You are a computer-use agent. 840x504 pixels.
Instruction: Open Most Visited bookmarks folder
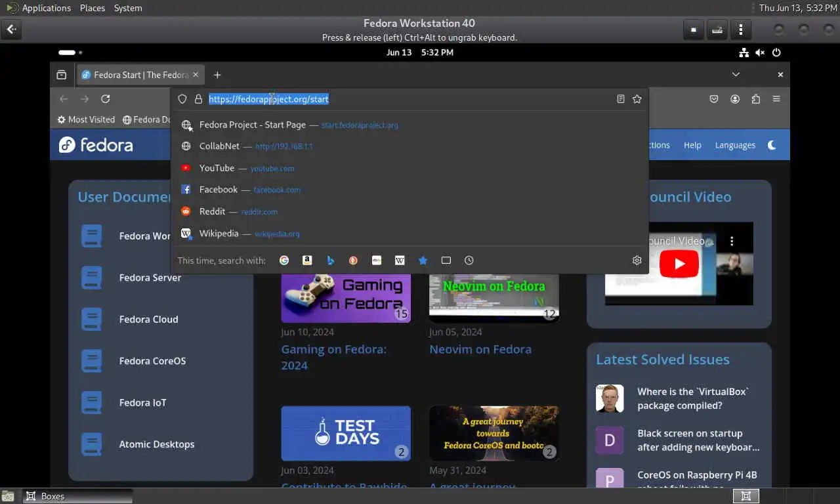(86, 119)
